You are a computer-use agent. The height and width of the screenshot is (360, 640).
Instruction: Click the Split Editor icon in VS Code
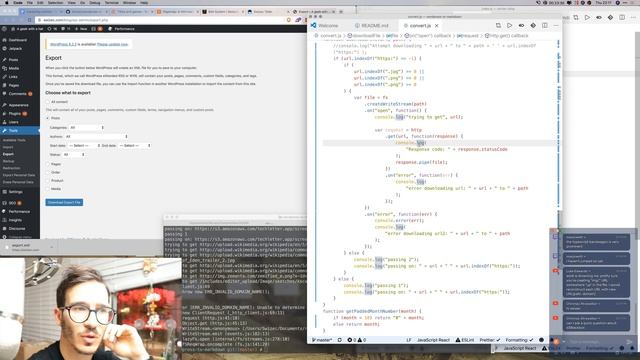point(544,25)
